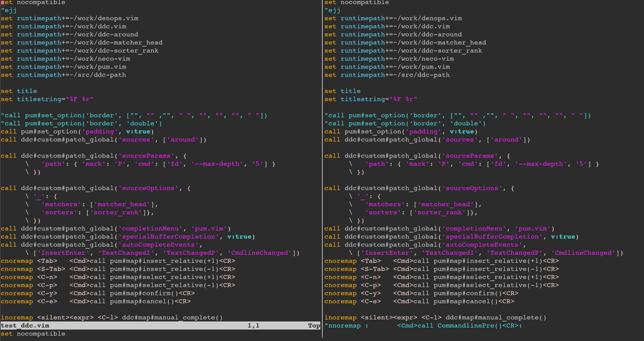Click the commented nnoremap CommandlinePre line in right window
Viewport: 644px width, 341px height.
[x=421, y=325]
